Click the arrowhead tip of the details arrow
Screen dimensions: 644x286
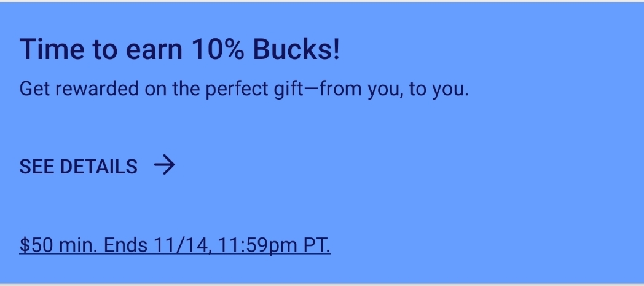click(x=173, y=165)
